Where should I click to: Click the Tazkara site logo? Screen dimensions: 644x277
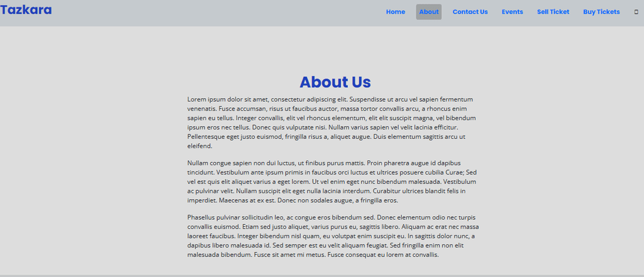[26, 10]
